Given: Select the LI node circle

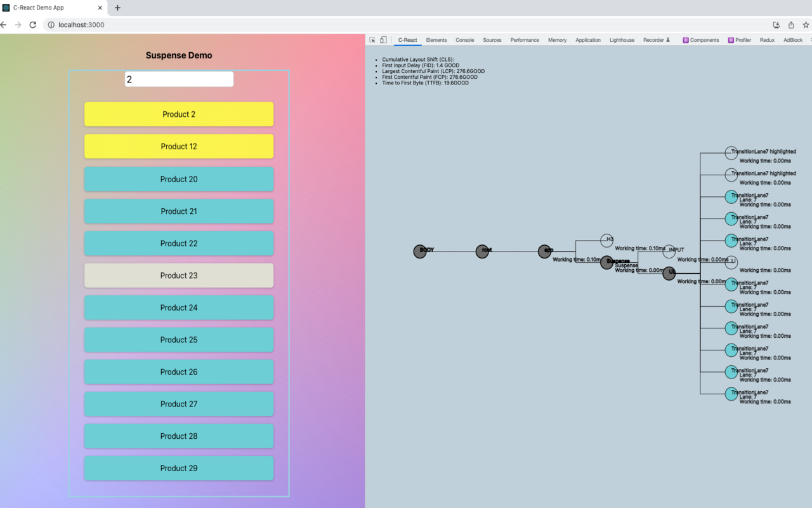Looking at the screenshot, I should tap(731, 262).
